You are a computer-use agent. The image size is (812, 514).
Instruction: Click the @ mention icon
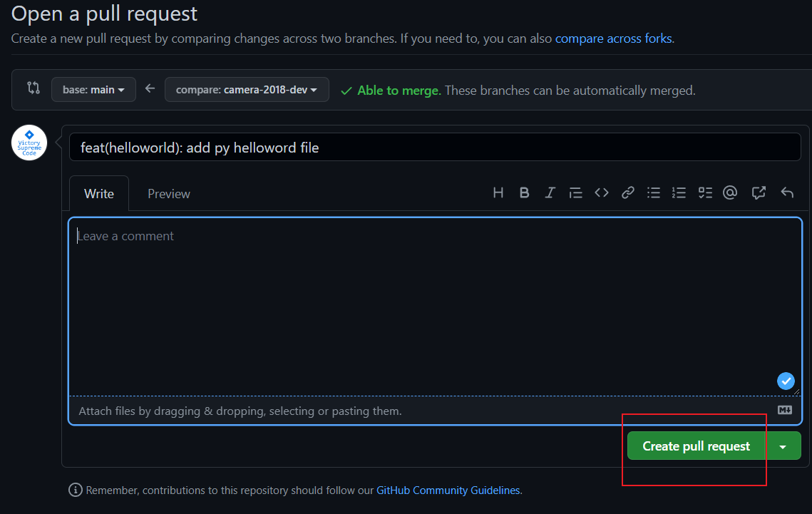point(729,192)
